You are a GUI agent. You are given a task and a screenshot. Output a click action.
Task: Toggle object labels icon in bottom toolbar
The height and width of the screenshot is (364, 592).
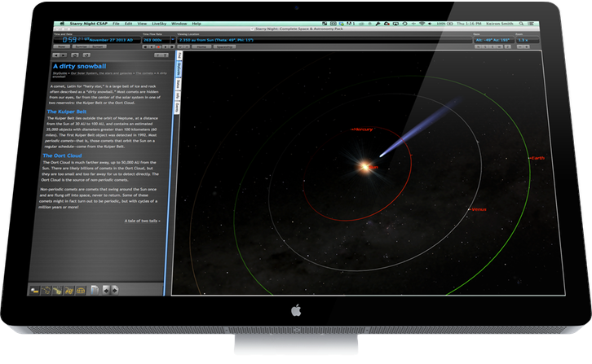pyautogui.click(x=35, y=290)
